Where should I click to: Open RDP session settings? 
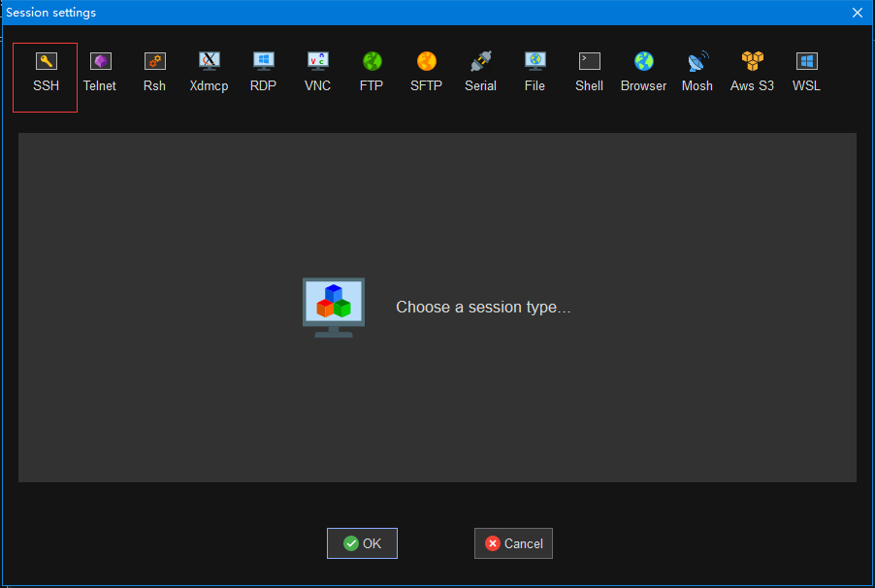(264, 72)
